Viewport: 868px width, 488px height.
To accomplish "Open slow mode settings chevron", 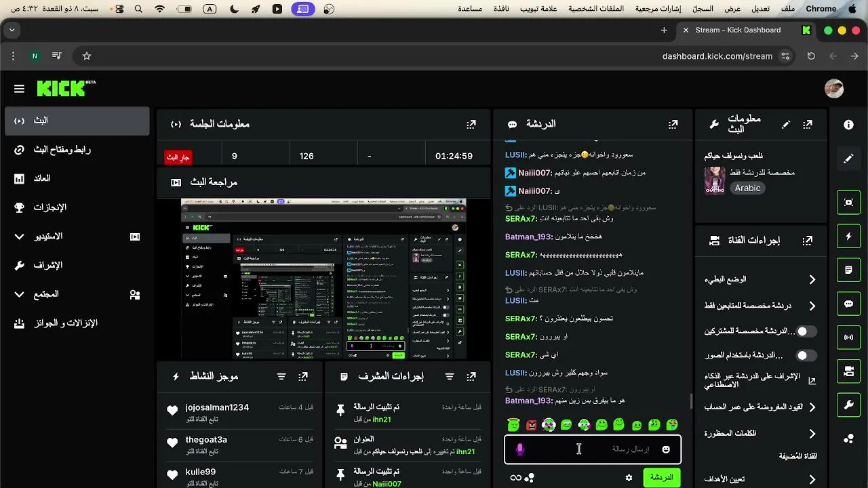I will coord(812,280).
